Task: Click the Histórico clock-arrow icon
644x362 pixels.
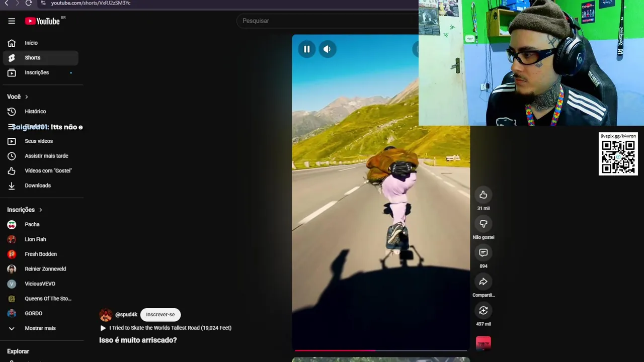Action: pyautogui.click(x=12, y=111)
